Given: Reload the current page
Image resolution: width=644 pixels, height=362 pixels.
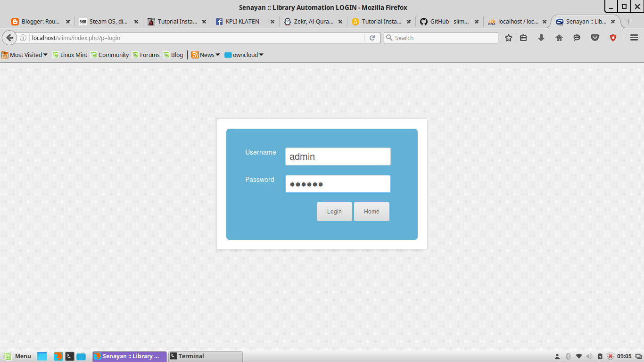Looking at the screenshot, I should point(372,38).
